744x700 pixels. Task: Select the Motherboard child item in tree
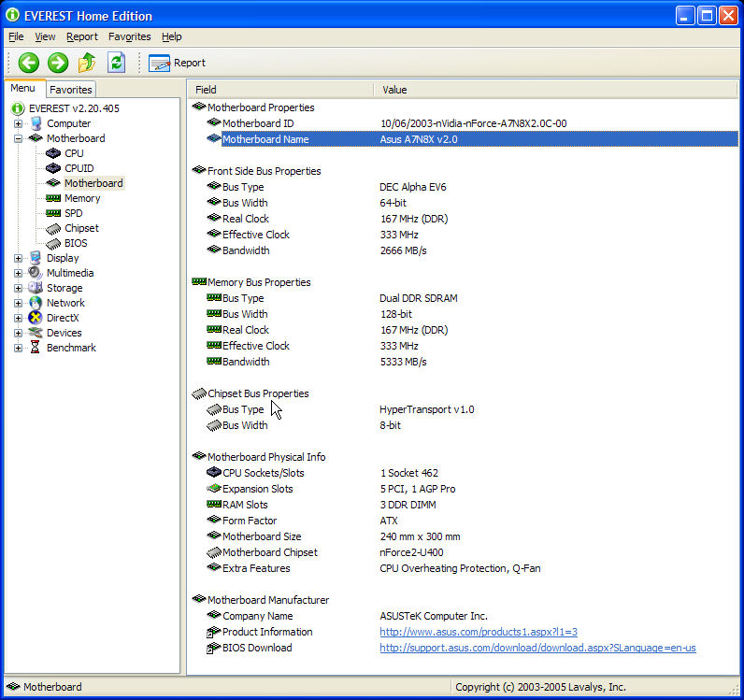point(93,183)
